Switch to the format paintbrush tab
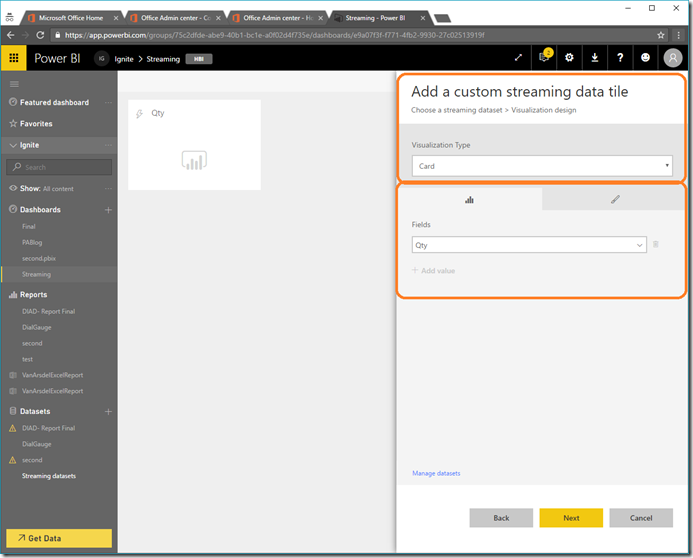This screenshot has width=693, height=558. point(615,199)
